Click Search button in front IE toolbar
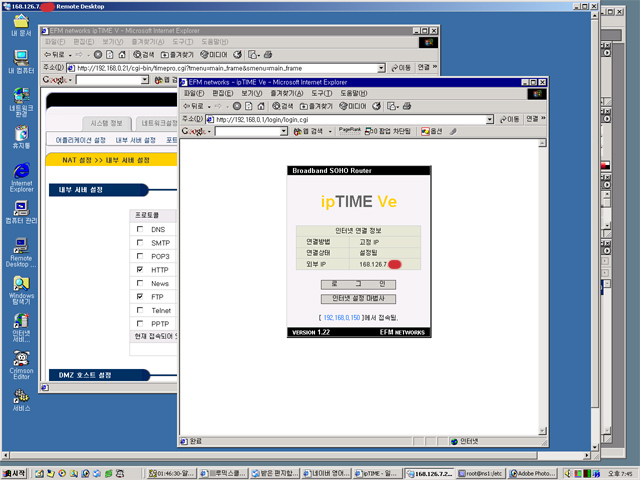The image size is (640, 480). point(282,106)
